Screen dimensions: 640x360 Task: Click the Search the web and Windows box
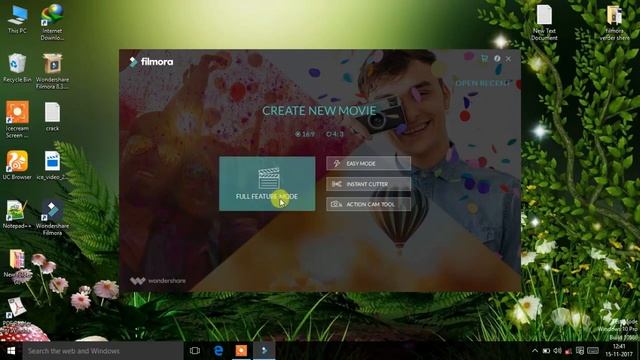(x=103, y=351)
